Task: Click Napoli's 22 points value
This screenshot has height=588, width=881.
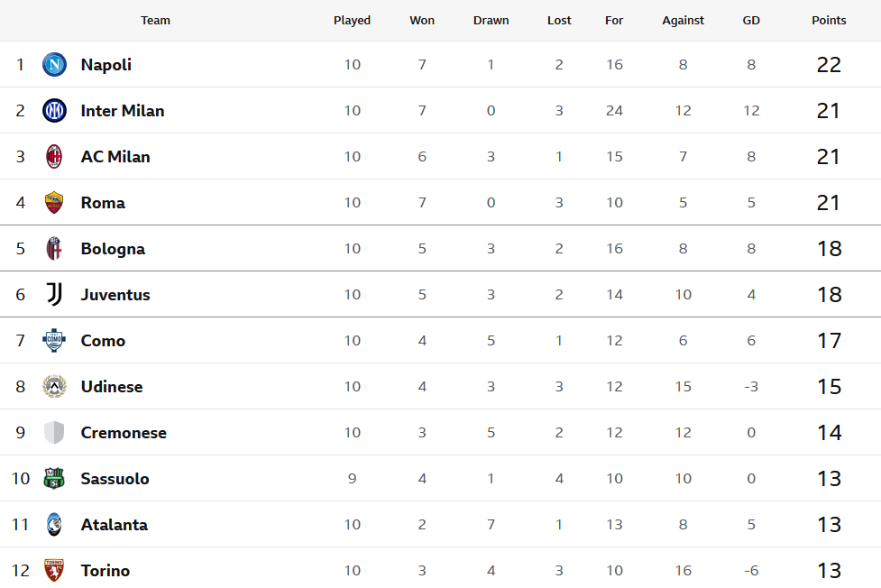Action: [829, 65]
